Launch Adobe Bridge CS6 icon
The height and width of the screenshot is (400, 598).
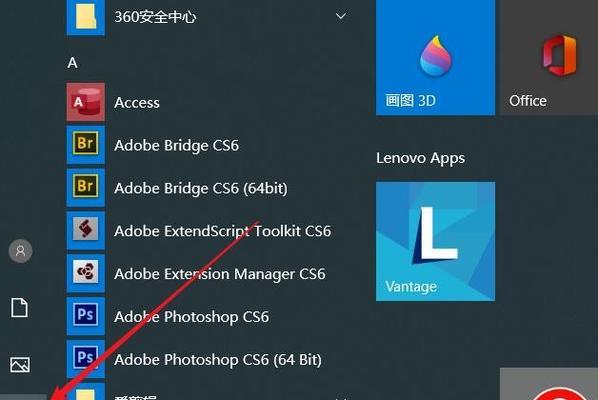pos(85,145)
